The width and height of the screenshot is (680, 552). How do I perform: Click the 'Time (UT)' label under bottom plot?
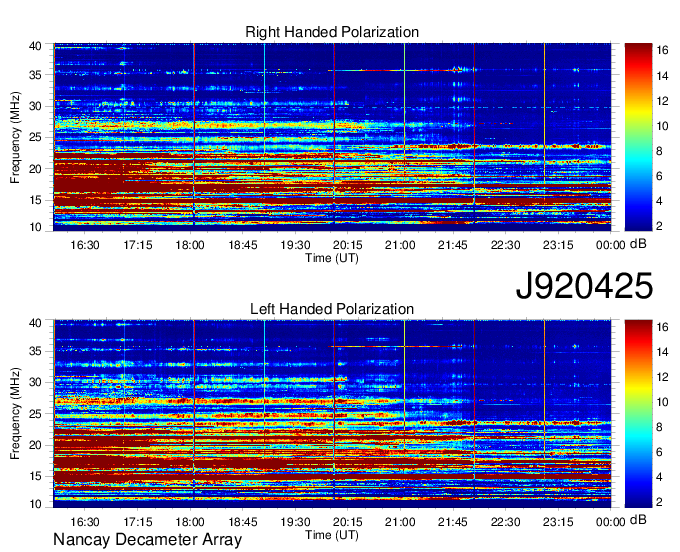point(332,535)
